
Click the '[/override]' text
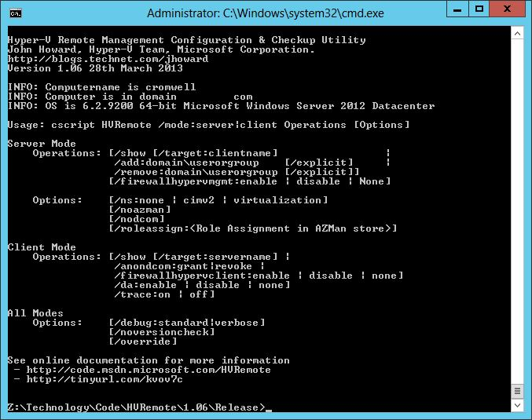click(x=143, y=341)
